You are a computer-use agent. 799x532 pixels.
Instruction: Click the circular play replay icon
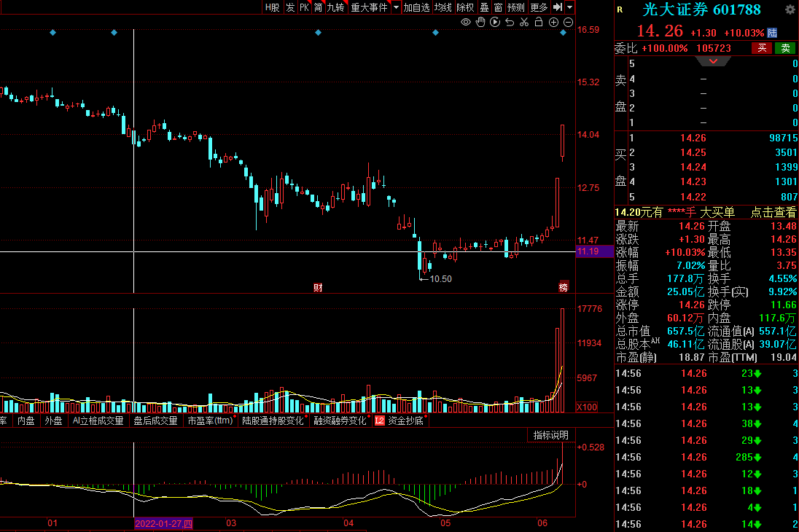[x=495, y=23]
